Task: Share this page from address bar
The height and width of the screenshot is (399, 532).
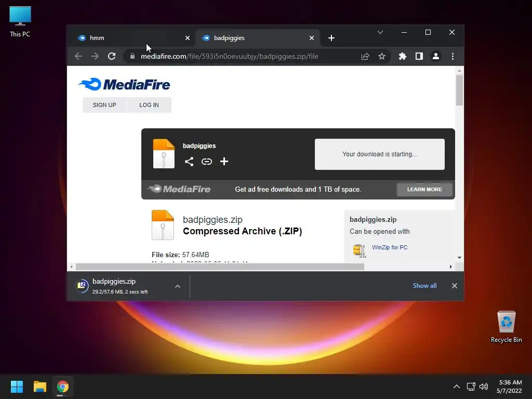Action: coord(365,56)
